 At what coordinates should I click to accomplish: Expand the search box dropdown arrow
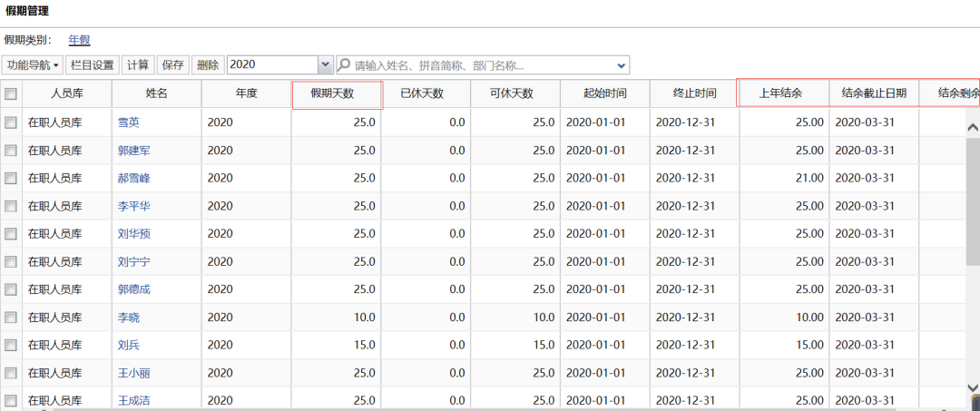pos(622,65)
